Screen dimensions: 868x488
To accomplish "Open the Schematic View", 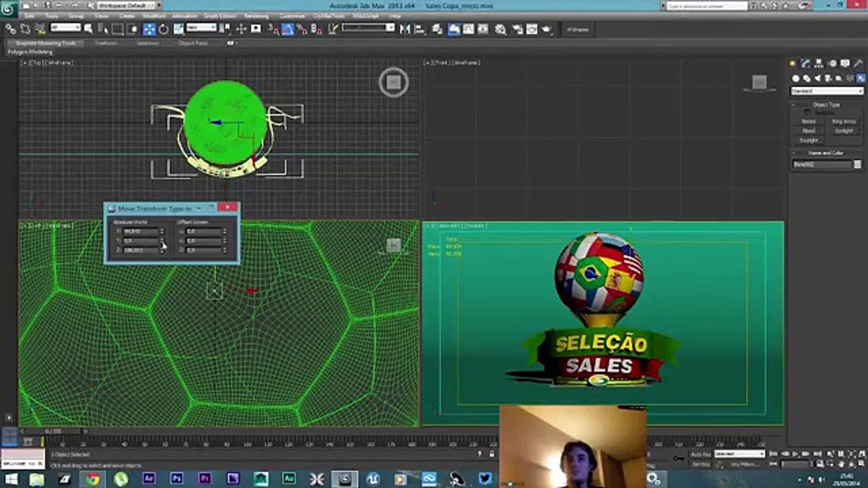I will 483,29.
